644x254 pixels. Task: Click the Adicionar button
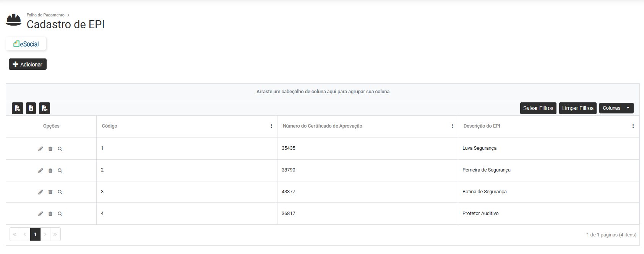(28, 65)
